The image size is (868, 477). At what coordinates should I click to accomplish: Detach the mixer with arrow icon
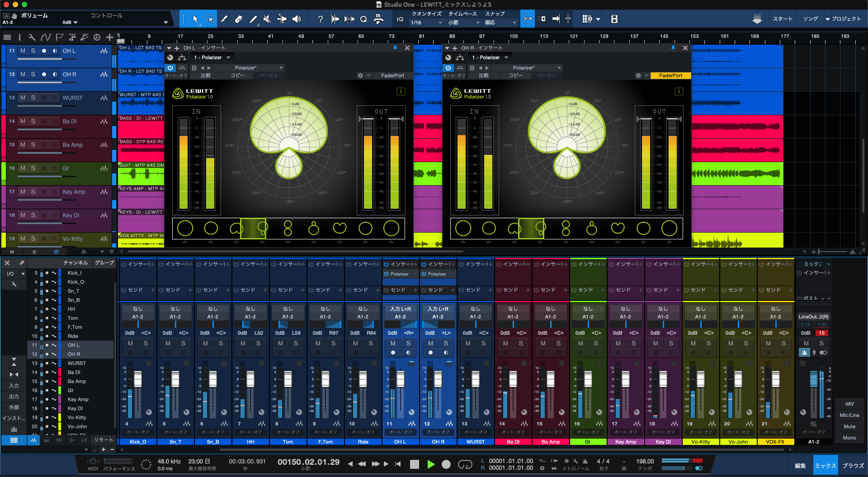pyautogui.click(x=21, y=262)
